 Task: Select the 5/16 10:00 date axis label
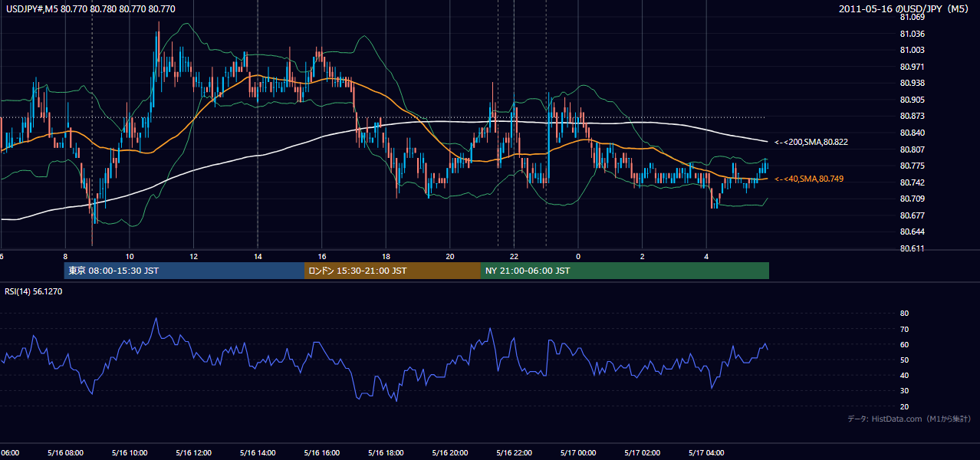point(128,453)
